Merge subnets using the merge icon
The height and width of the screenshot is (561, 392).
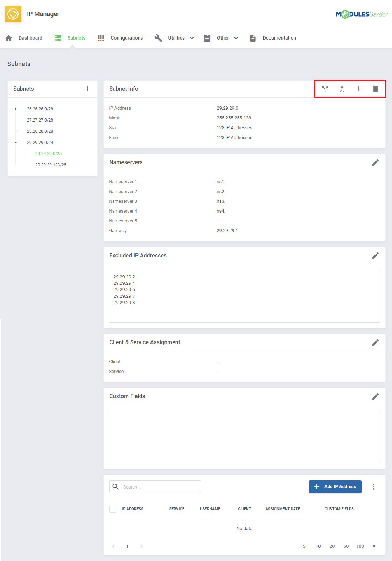point(342,89)
